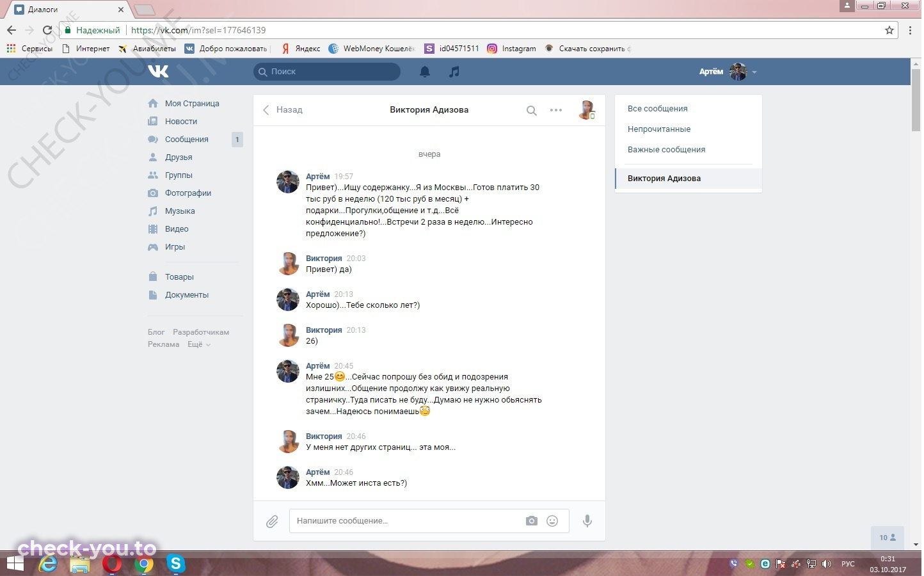Viewport: 924px width, 576px height.
Task: Open the Сервисы apps bookmark
Action: click(29, 49)
